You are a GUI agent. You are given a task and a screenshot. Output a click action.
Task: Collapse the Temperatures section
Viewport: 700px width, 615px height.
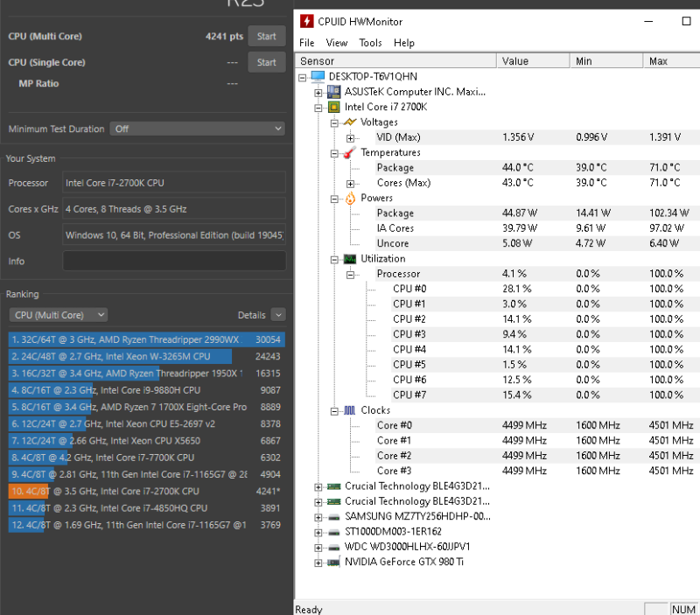click(x=334, y=153)
